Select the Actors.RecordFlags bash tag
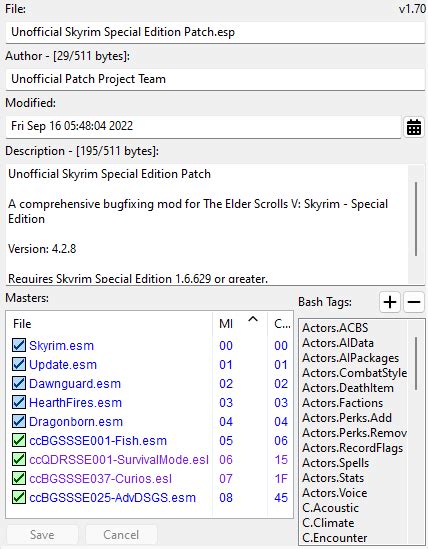This screenshot has height=549, width=428. tap(352, 448)
